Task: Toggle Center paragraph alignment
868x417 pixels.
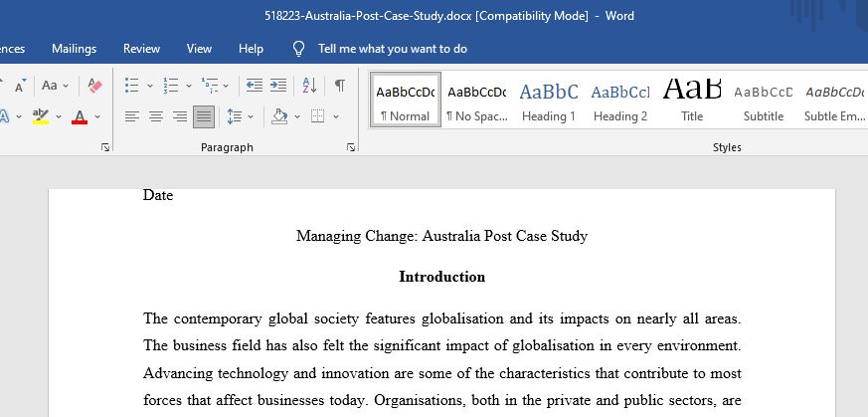Action: coord(156,116)
